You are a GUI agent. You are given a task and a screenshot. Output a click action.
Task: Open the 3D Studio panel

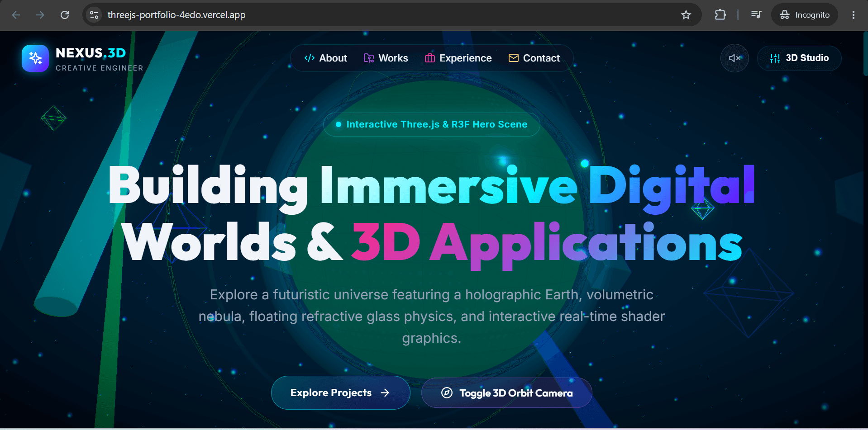[x=799, y=58]
